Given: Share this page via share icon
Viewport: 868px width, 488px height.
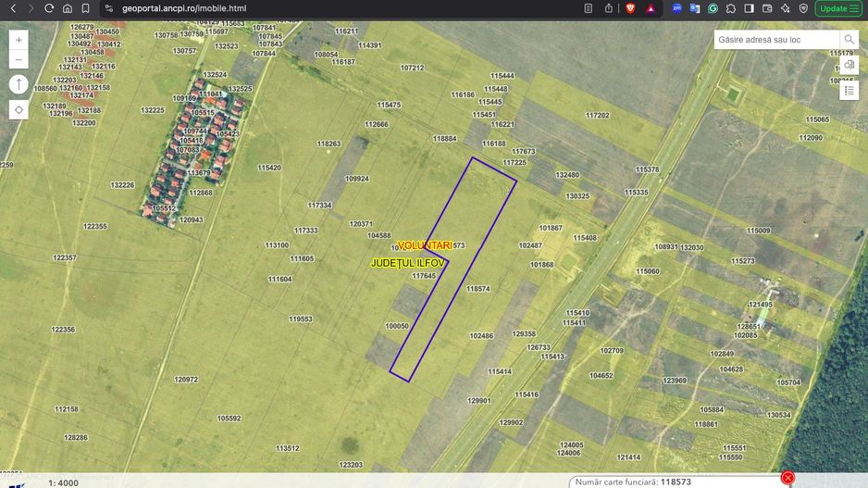Looking at the screenshot, I should tap(608, 8).
